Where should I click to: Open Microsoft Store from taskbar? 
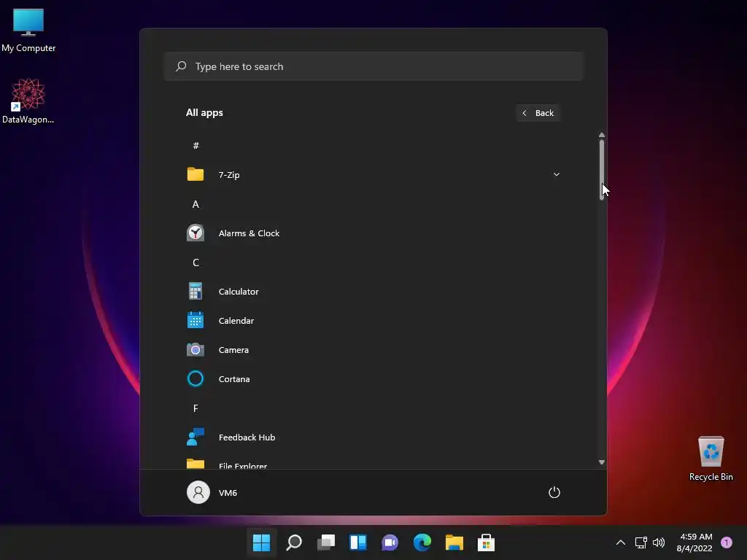[x=486, y=542]
